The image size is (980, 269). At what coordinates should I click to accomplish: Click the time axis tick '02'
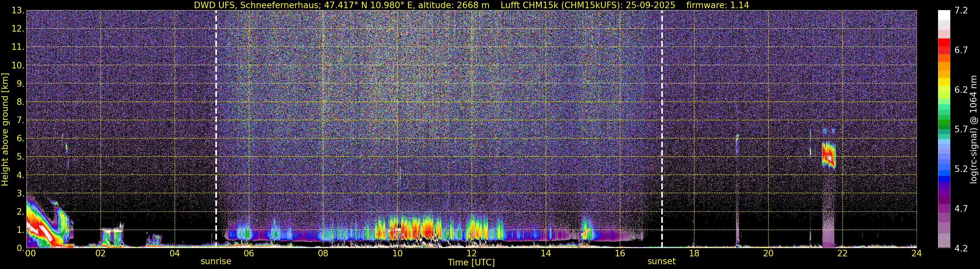pos(101,253)
